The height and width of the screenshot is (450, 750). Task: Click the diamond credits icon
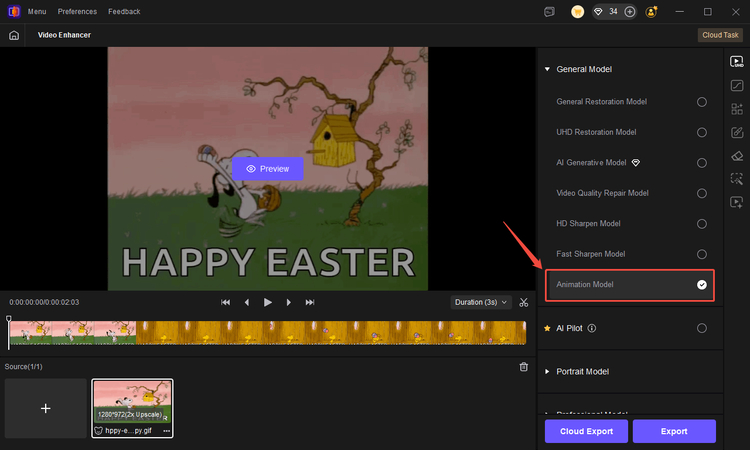pyautogui.click(x=598, y=11)
